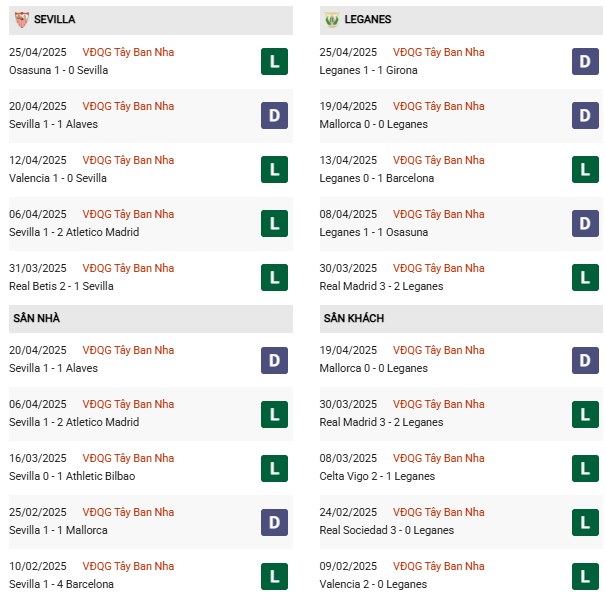The width and height of the screenshot is (606, 601).
Task: Click the L badge beside Sevilla 1-4 Barcelona
Action: [x=274, y=577]
